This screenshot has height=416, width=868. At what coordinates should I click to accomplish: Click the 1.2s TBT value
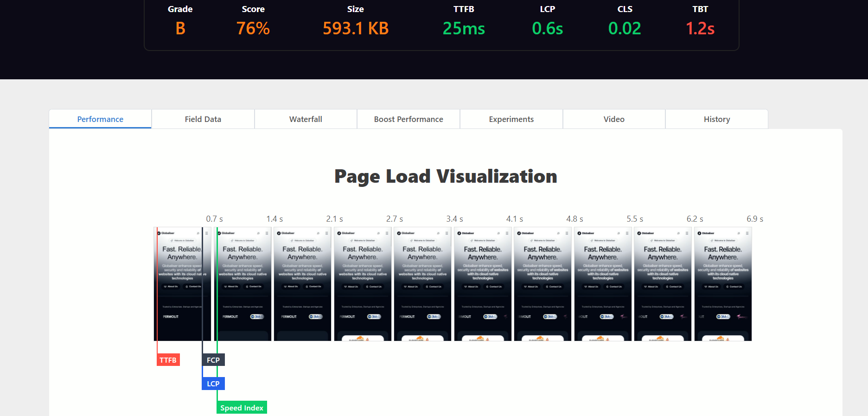pyautogui.click(x=700, y=28)
